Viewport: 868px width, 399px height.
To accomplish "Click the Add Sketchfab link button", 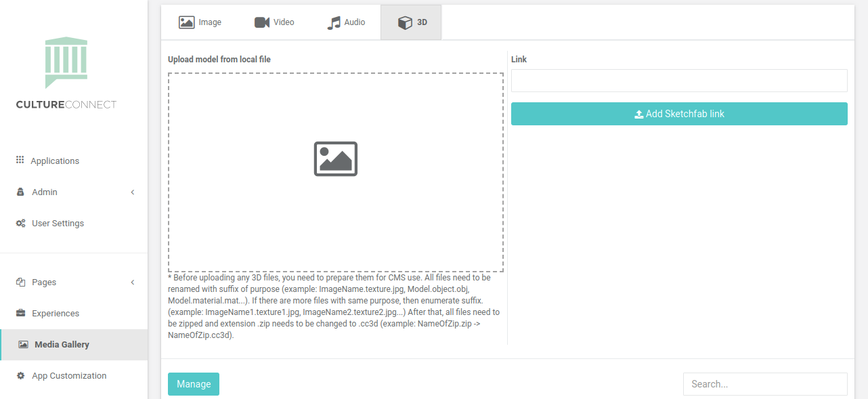I will (679, 114).
